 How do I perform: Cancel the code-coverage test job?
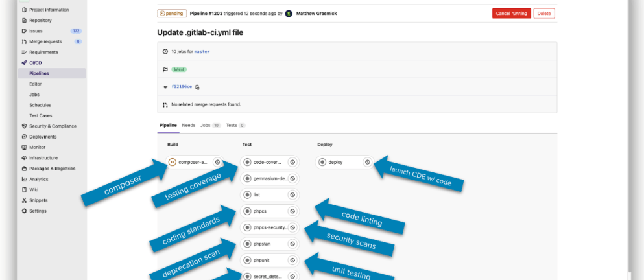292,162
